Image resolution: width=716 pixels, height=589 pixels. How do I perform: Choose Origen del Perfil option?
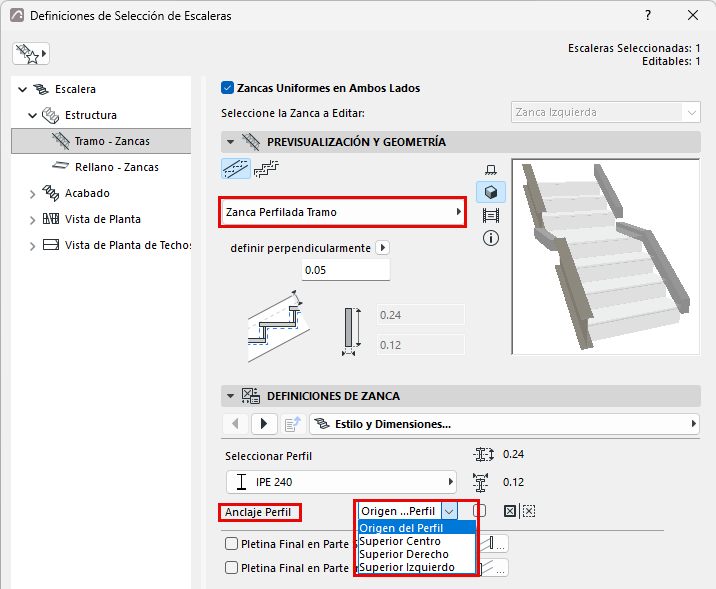[x=417, y=528]
